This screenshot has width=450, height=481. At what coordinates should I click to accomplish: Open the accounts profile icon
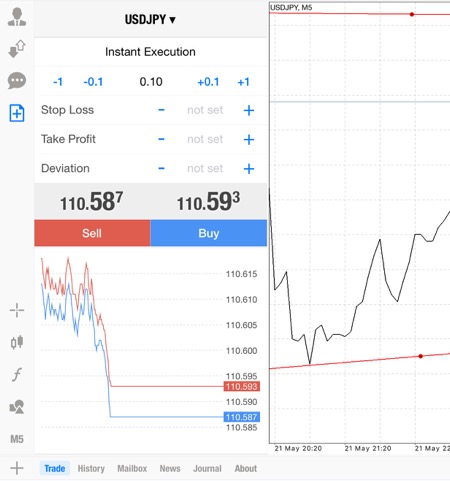pyautogui.click(x=17, y=17)
